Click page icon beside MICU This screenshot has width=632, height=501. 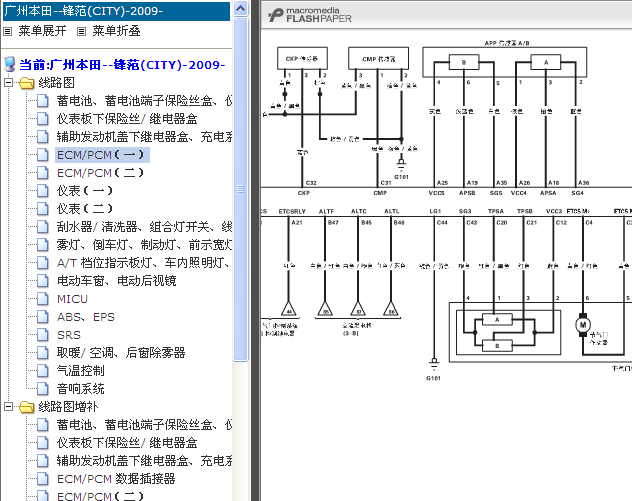tap(43, 299)
